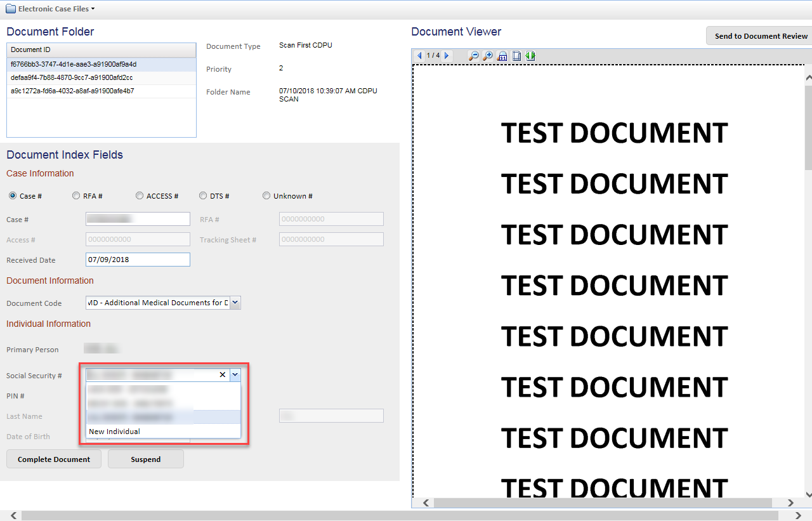
Task: Select the ACCESS # radio button
Action: coord(140,196)
